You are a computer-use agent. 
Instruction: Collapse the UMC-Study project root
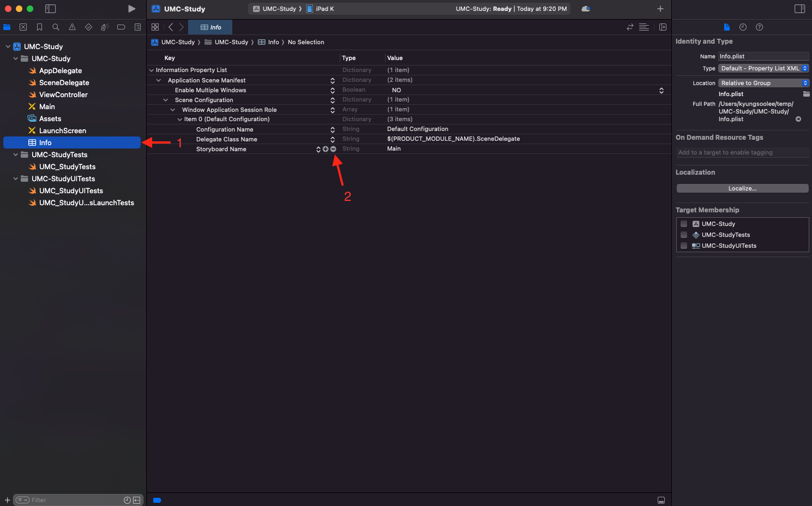tap(8, 46)
